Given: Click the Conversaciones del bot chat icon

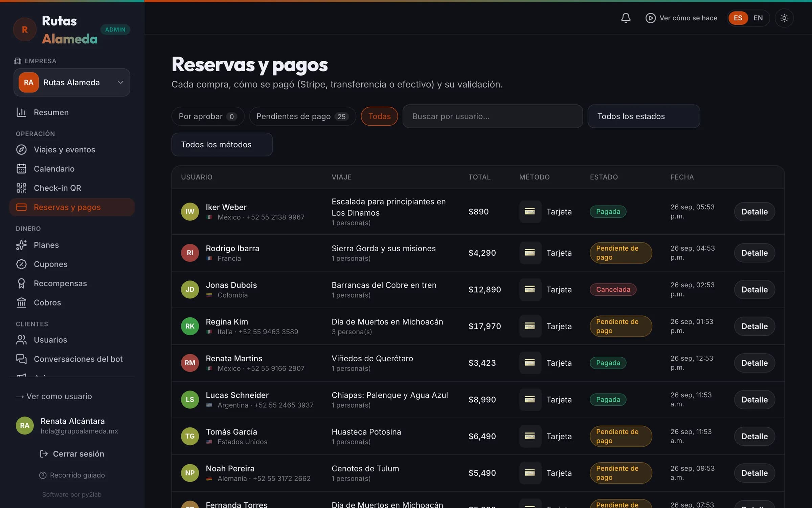Looking at the screenshot, I should (x=21, y=359).
